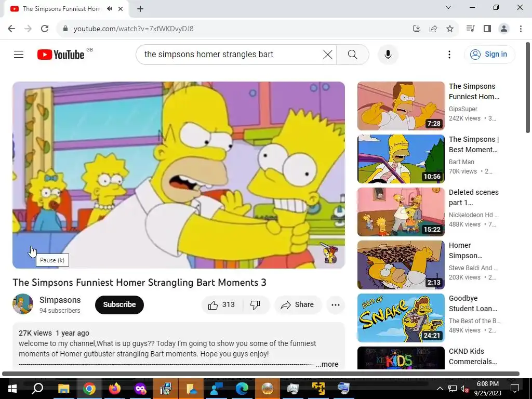Bookmark this page with the star
Screen dimensions: 532x399
449,29
